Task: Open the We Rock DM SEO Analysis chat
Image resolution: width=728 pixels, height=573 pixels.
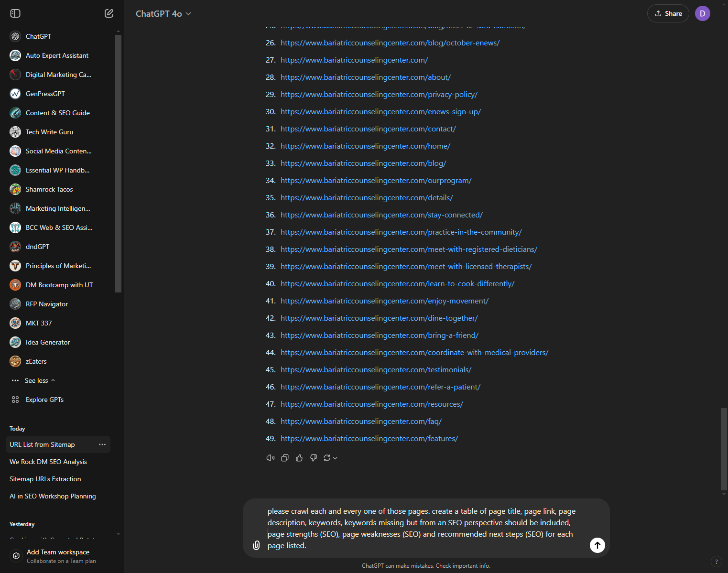Action: [x=48, y=462]
